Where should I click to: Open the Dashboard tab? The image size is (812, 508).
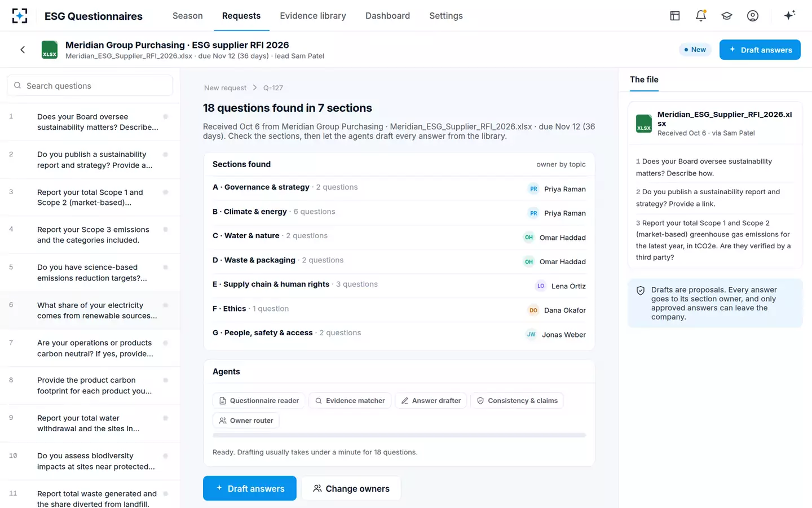tap(387, 16)
